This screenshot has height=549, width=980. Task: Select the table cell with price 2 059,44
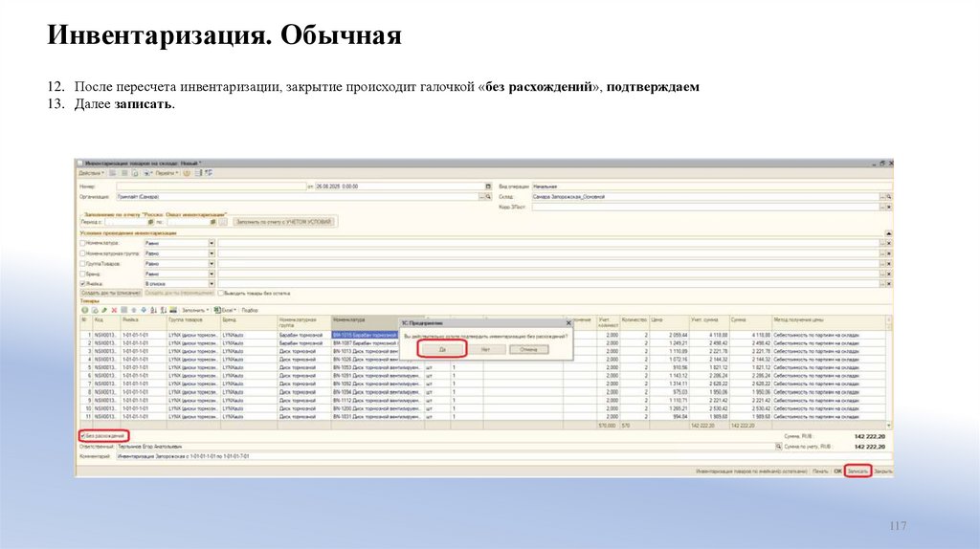coord(669,335)
